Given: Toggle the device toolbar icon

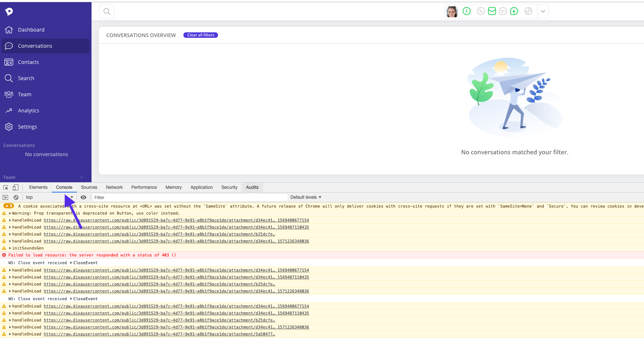Looking at the screenshot, I should coord(15,187).
